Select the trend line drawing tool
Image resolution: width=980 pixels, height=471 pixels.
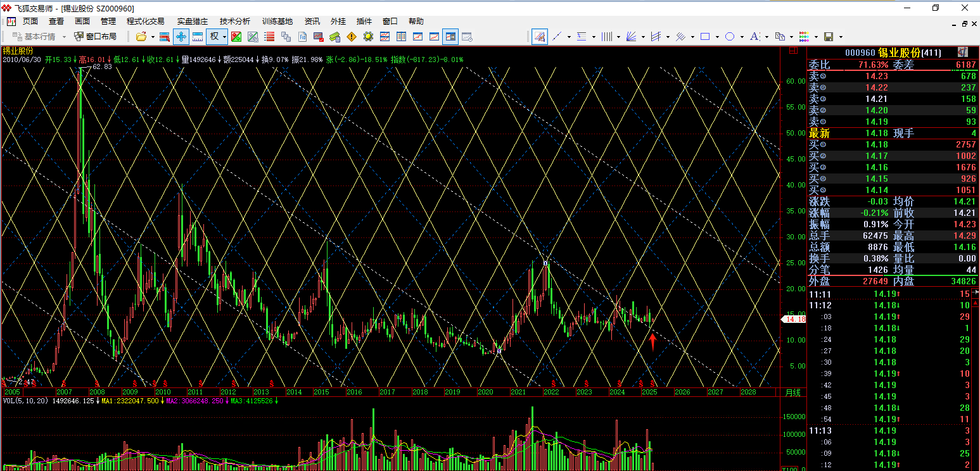(557, 37)
